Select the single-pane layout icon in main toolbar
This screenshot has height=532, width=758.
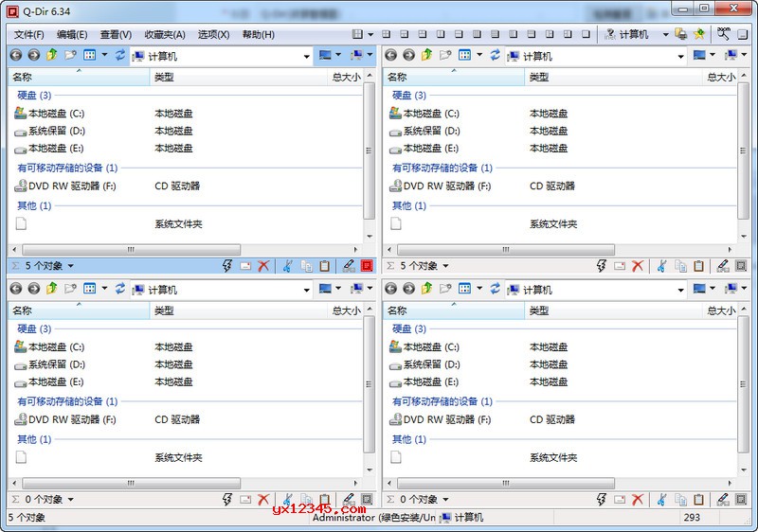pyautogui.click(x=586, y=34)
